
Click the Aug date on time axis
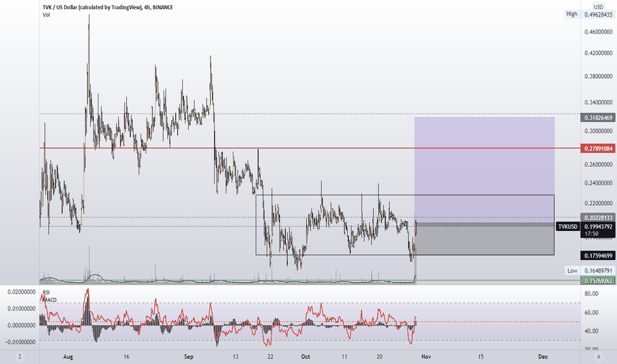[68, 357]
